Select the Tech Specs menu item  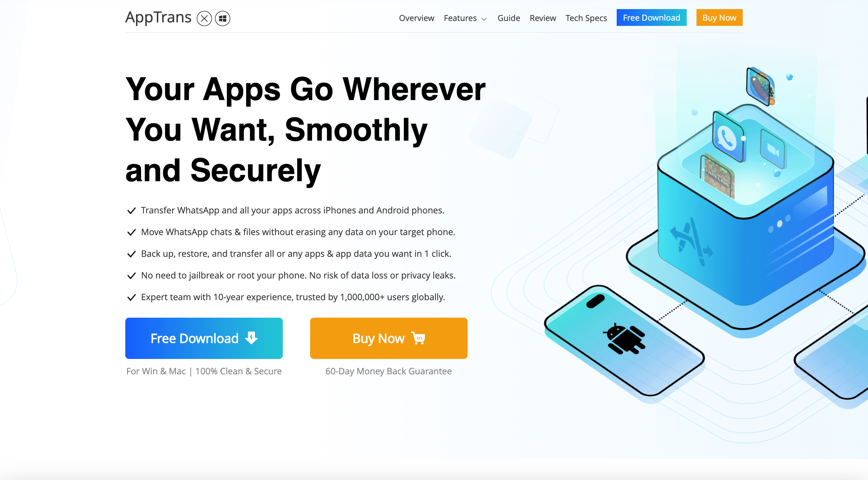[x=585, y=17]
